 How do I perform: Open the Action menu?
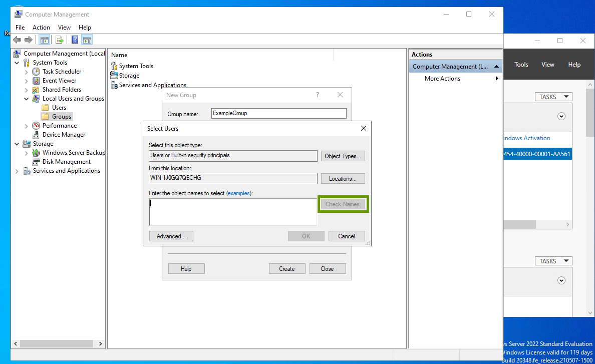tap(41, 28)
